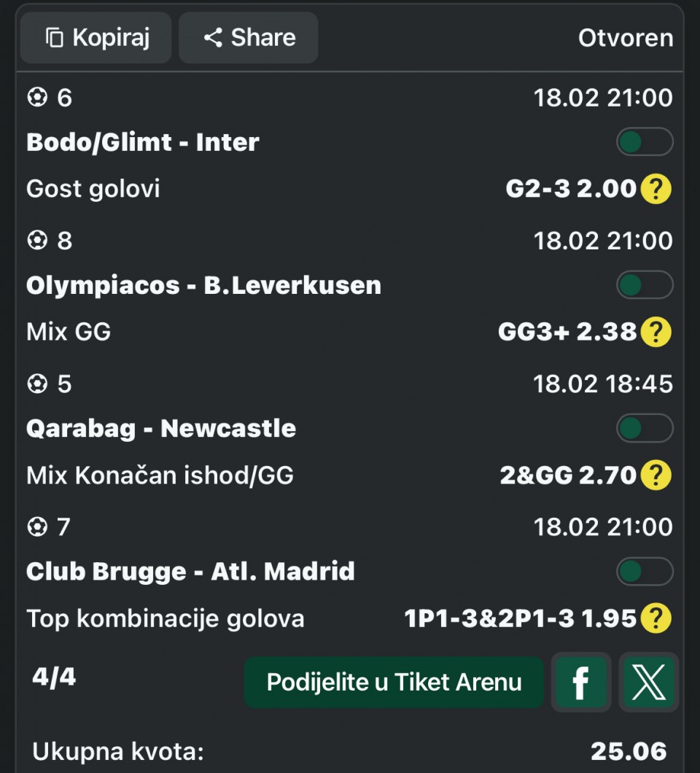Click the soccer ball icon beside number 6
The image size is (700, 773).
click(x=36, y=98)
